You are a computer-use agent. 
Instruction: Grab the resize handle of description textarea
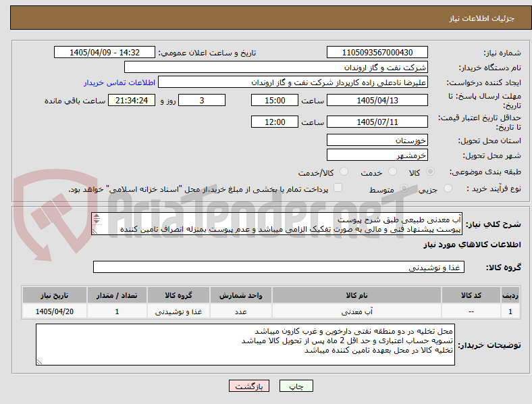[95, 232]
